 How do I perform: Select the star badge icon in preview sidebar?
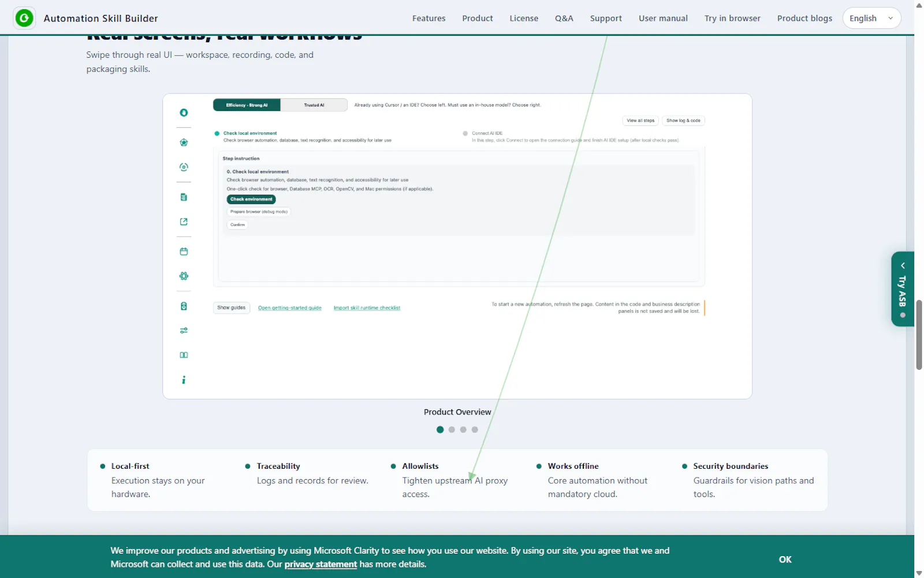(184, 142)
